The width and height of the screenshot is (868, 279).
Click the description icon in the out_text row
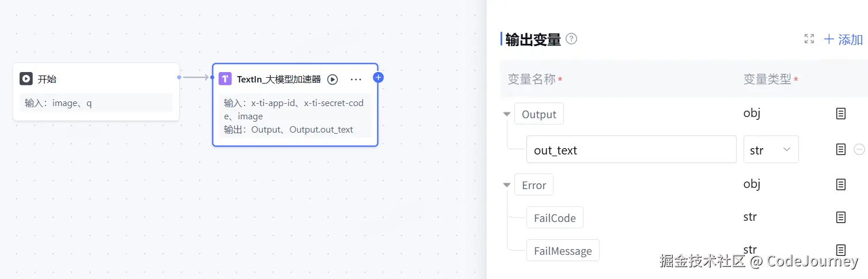[x=841, y=149]
